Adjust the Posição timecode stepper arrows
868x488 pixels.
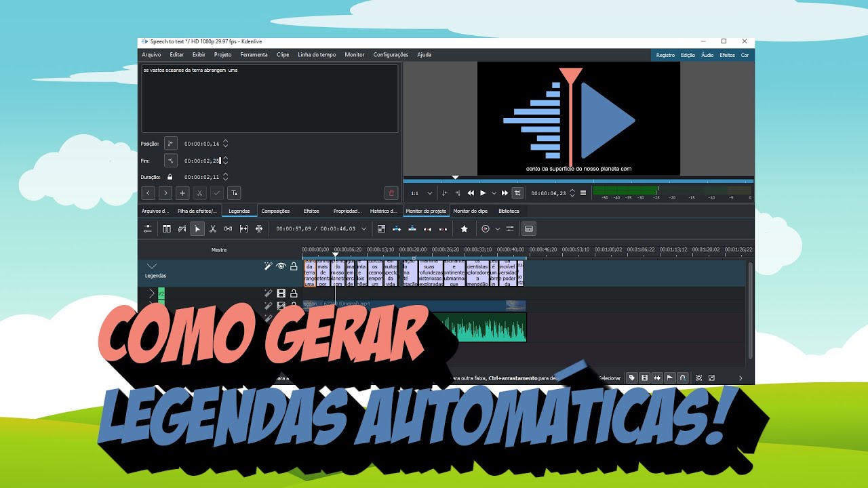point(226,143)
